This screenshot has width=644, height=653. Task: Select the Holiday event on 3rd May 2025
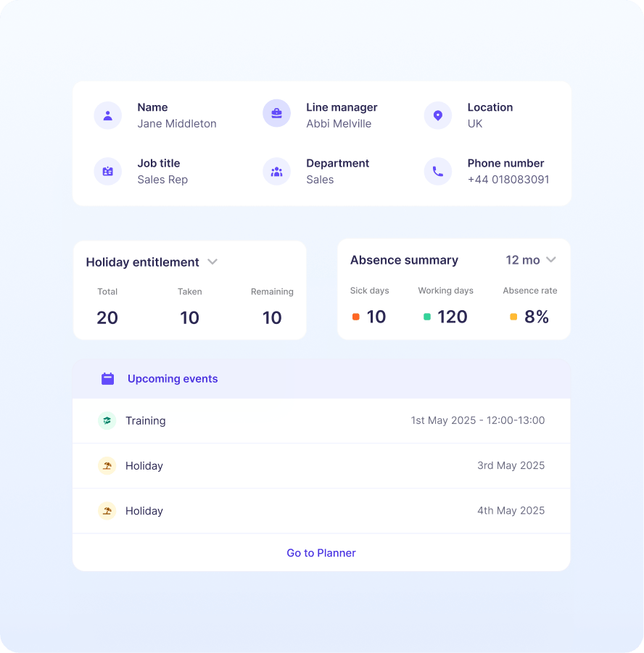pyautogui.click(x=321, y=465)
